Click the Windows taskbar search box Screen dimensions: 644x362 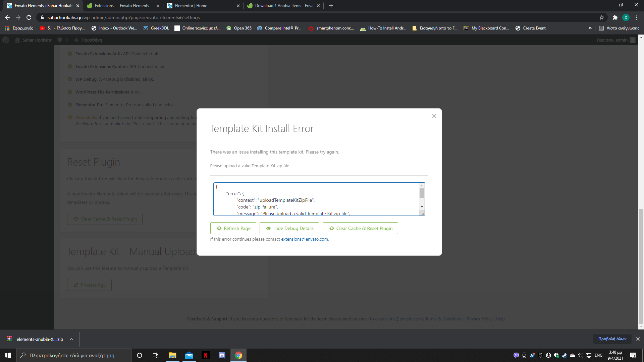pyautogui.click(x=74, y=355)
